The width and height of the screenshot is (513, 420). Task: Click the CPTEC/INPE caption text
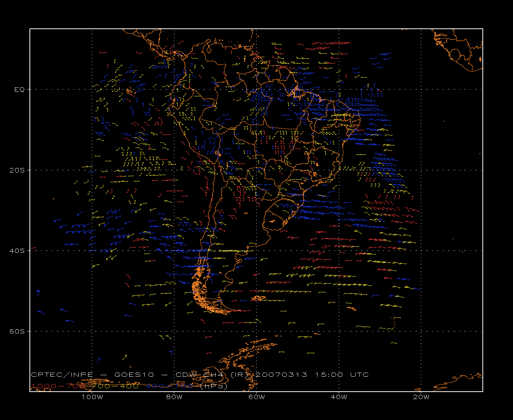coord(62,374)
